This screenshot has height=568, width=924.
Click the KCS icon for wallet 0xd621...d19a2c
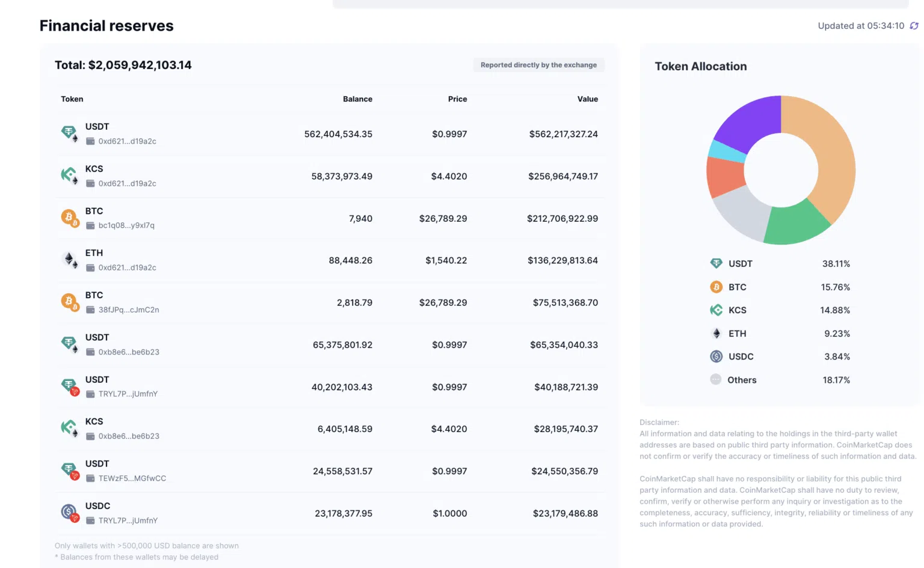[69, 175]
